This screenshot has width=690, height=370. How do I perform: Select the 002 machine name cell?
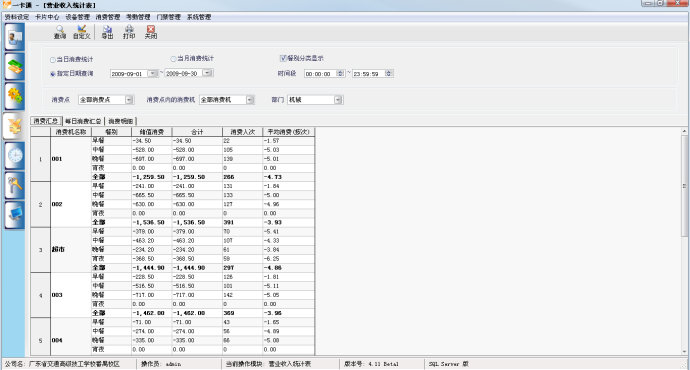(x=71, y=204)
